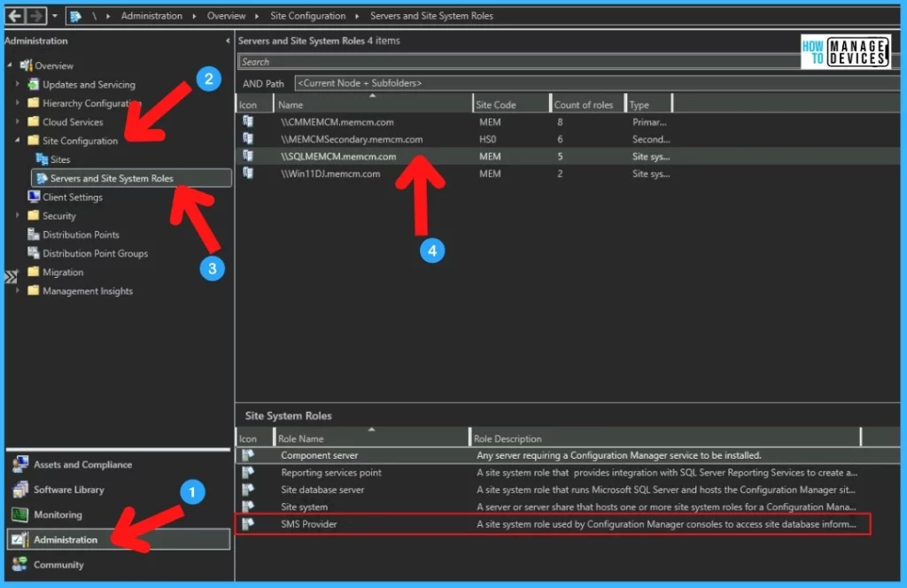The image size is (907, 588).
Task: Click the Sites node icon
Action: [x=42, y=159]
